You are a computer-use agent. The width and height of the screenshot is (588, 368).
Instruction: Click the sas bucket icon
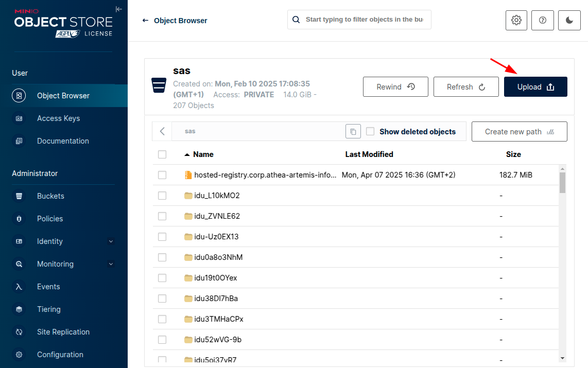[159, 85]
